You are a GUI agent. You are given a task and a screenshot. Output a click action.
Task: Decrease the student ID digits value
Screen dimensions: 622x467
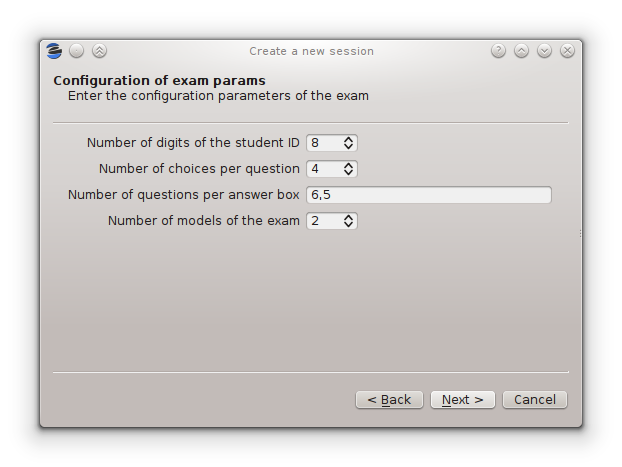pyautogui.click(x=348, y=147)
